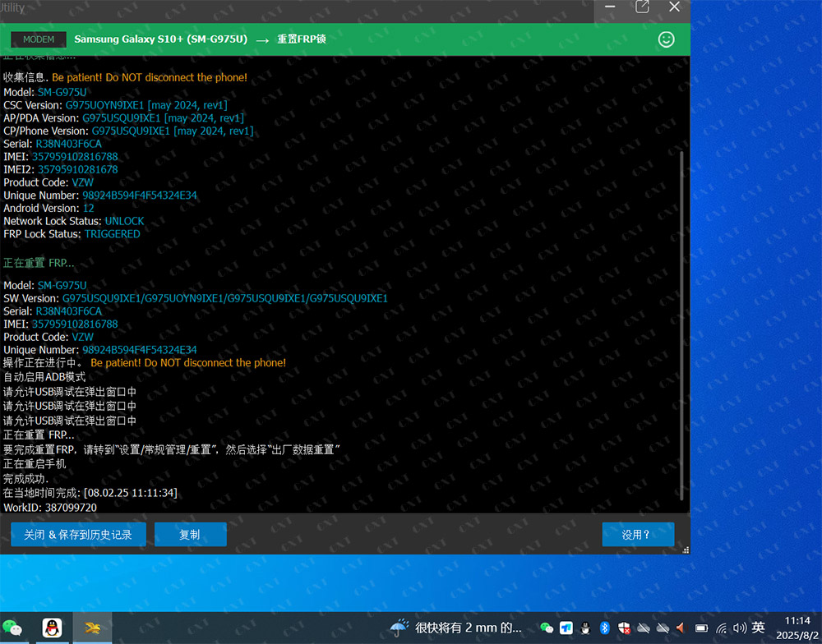Image resolution: width=822 pixels, height=644 pixels.
Task: Click the SW Version line
Action: (x=196, y=299)
